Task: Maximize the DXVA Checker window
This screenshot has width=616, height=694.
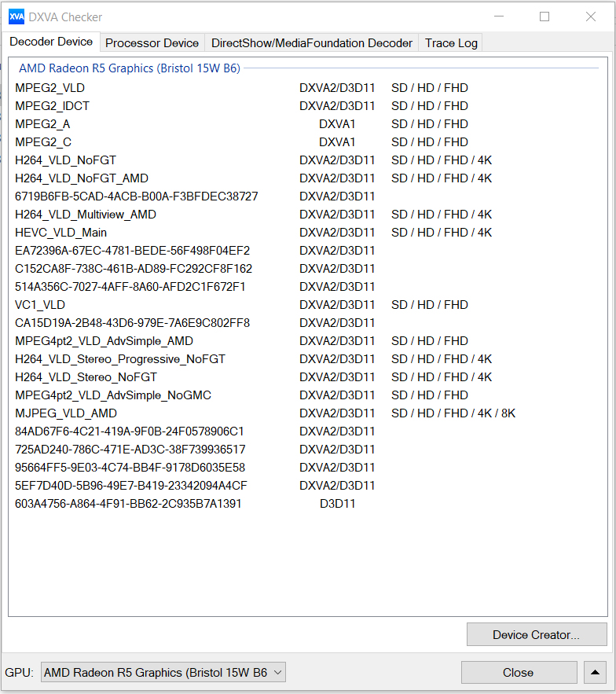Action: [x=544, y=17]
